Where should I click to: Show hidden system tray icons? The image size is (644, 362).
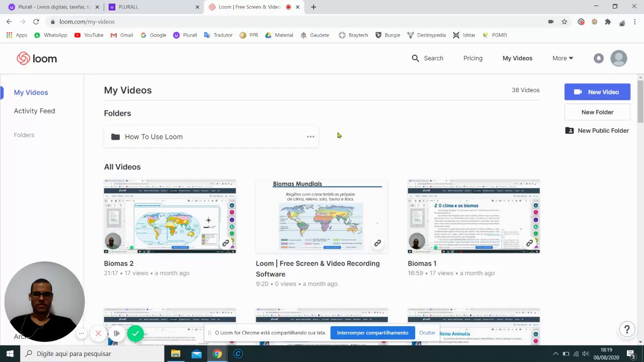pyautogui.click(x=555, y=354)
